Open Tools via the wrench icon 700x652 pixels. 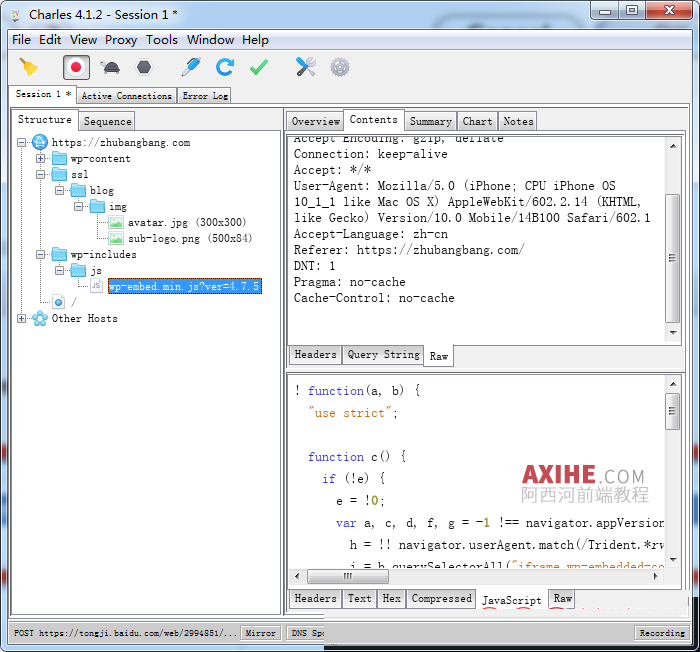[x=305, y=67]
